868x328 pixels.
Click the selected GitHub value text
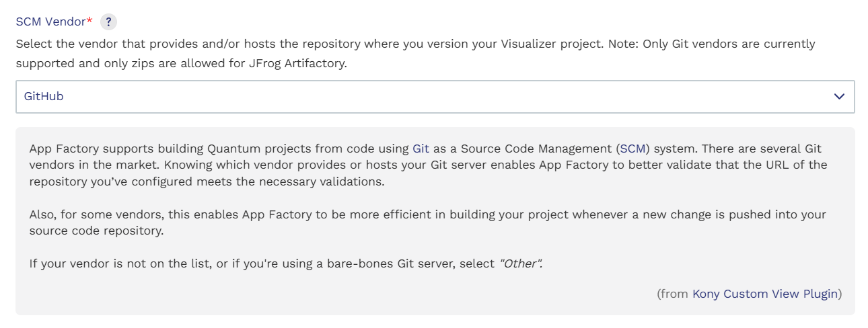(x=44, y=97)
